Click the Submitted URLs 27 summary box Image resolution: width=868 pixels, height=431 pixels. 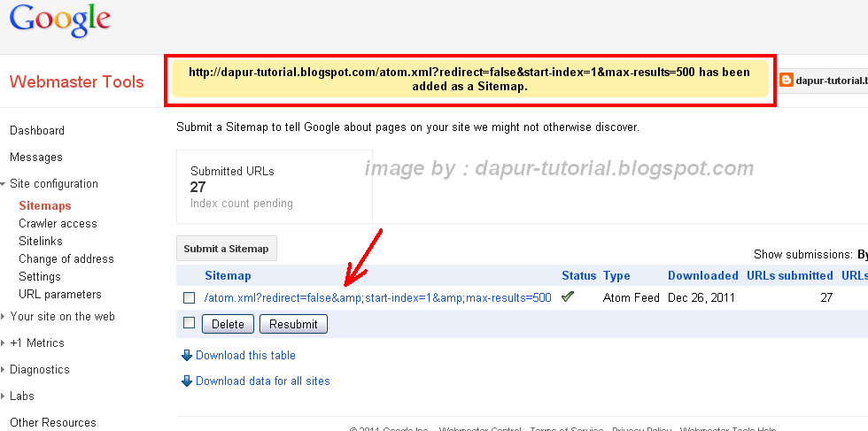(x=275, y=187)
